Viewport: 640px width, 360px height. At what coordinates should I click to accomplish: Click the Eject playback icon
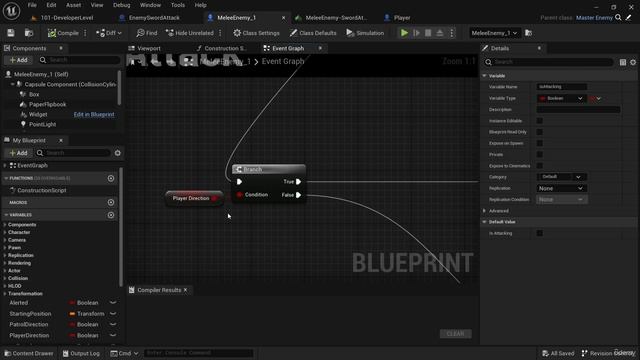click(x=440, y=33)
